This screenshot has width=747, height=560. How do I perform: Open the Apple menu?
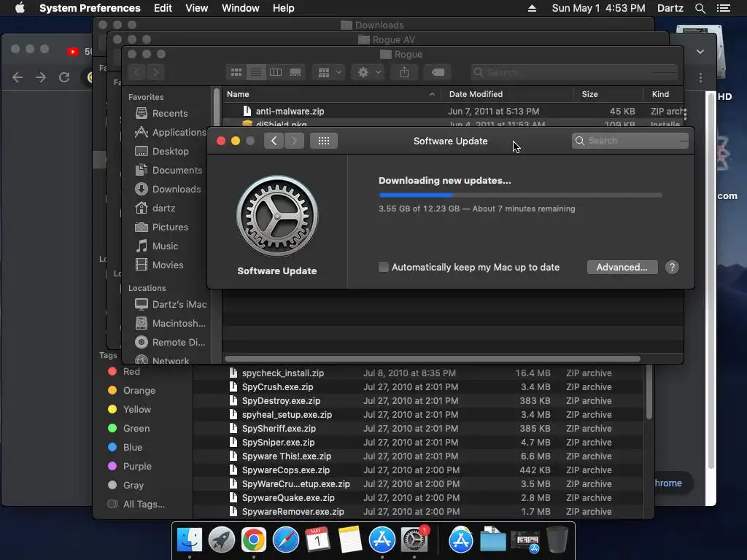[20, 8]
